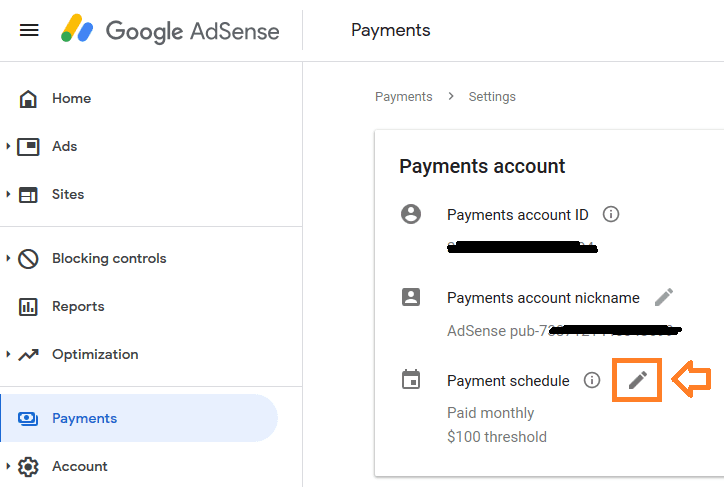Screen dimensions: 724x487
Task: Open Blocking controls in sidebar
Action: pyautogui.click(x=109, y=259)
